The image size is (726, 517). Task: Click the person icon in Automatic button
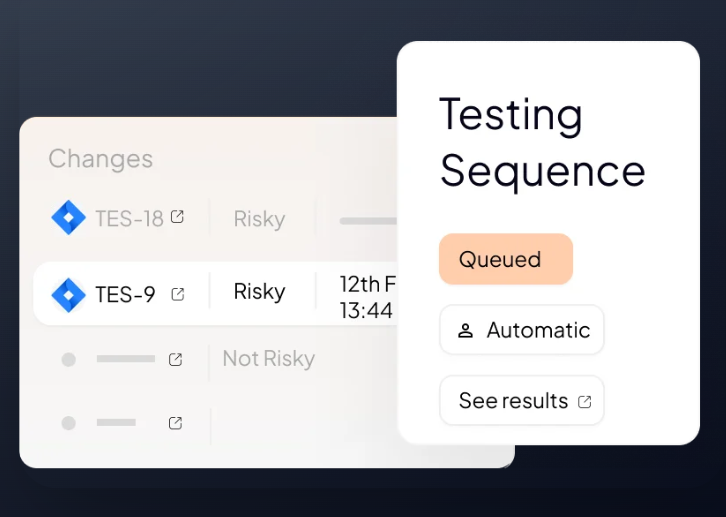pyautogui.click(x=465, y=331)
